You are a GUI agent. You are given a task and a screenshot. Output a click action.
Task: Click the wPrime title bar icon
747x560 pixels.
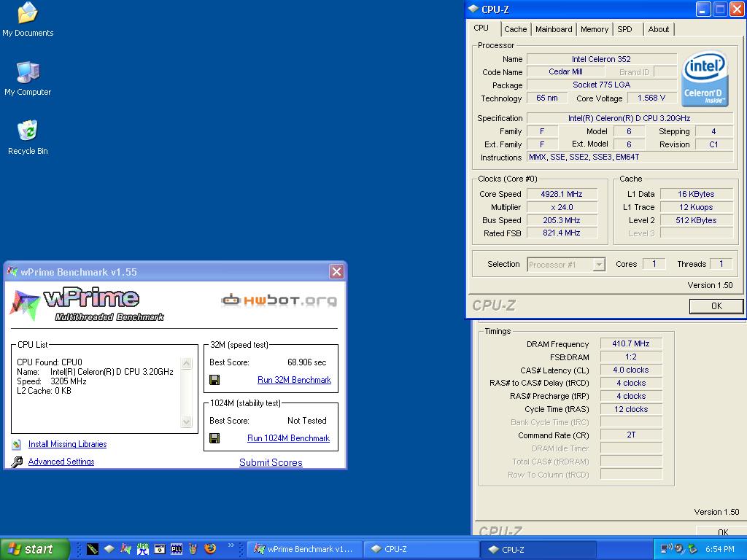pos(12,271)
